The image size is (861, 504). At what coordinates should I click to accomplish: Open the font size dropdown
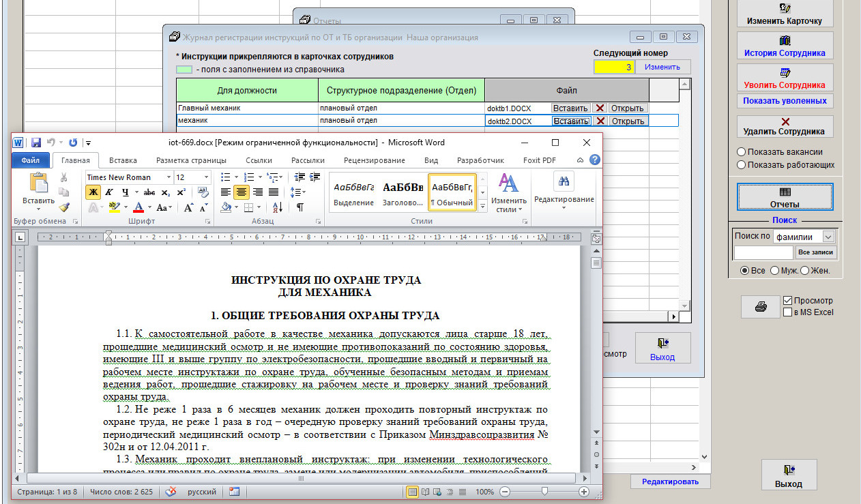point(205,177)
